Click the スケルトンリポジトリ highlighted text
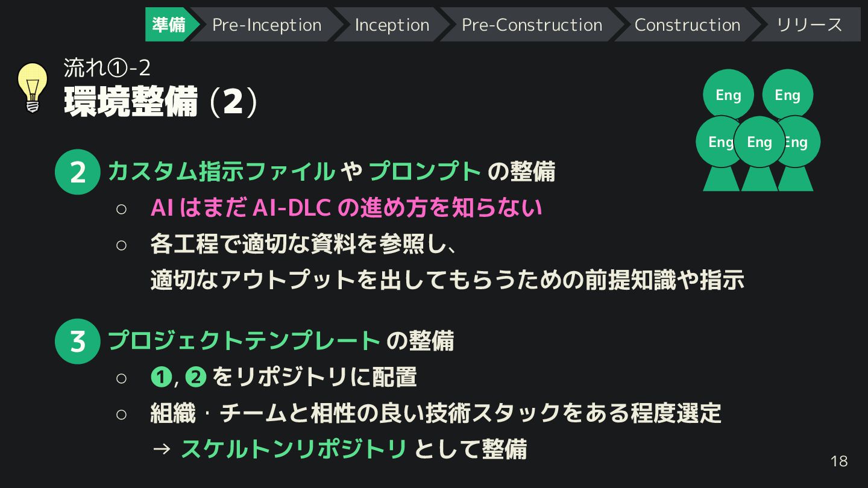The width and height of the screenshot is (868, 488). point(294,449)
